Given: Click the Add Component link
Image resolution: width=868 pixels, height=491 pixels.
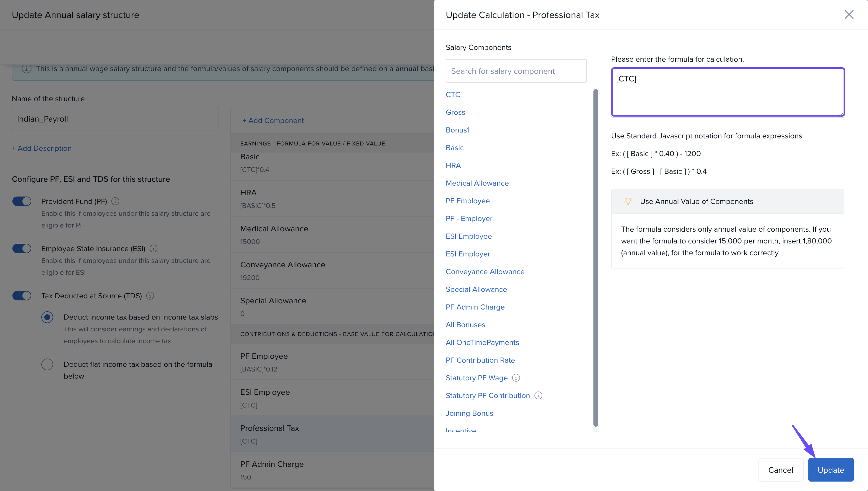Looking at the screenshot, I should point(273,120).
